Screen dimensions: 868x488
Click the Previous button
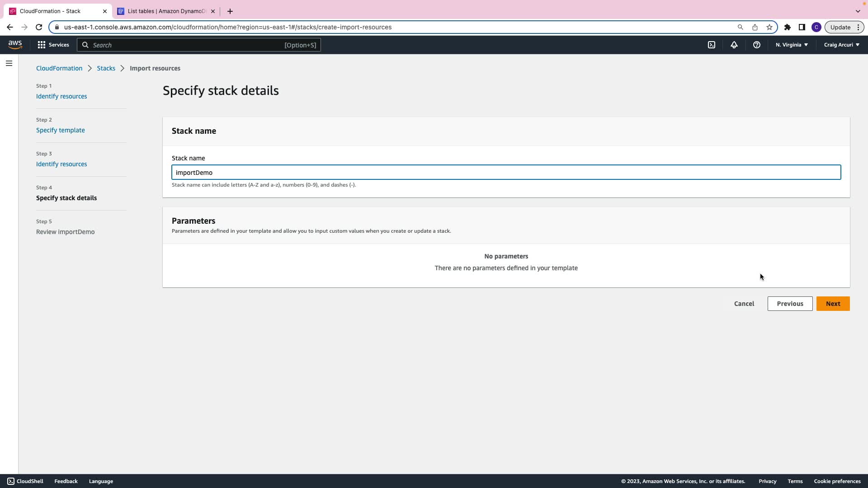pos(790,304)
